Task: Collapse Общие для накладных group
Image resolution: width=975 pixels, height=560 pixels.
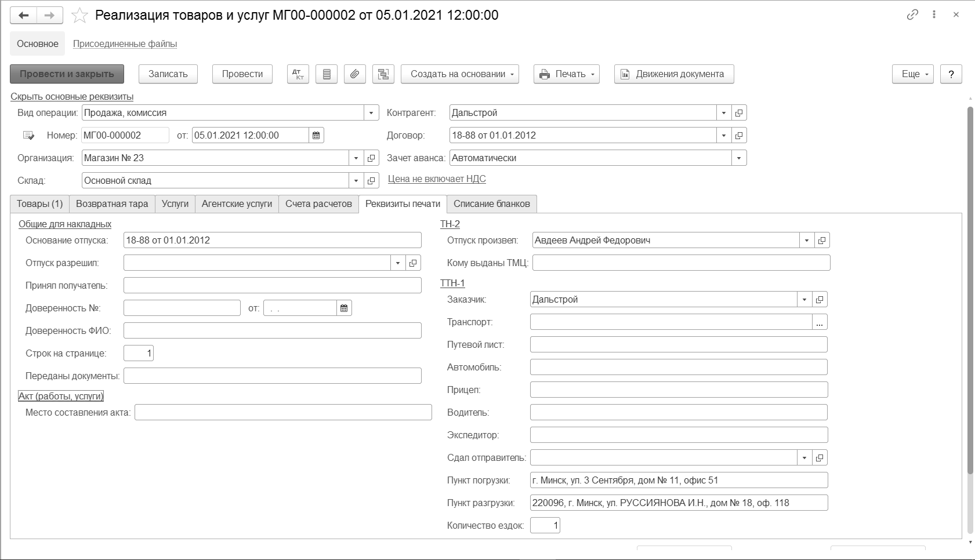Action: coord(65,224)
